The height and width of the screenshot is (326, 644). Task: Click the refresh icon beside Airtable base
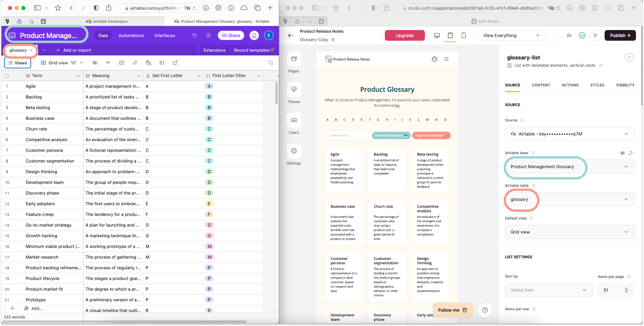630,153
